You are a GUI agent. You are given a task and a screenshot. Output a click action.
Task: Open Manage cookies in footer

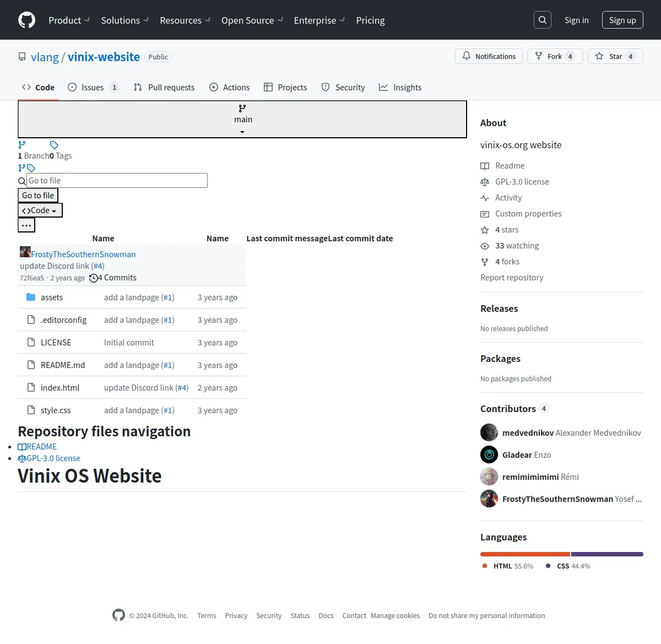click(395, 615)
